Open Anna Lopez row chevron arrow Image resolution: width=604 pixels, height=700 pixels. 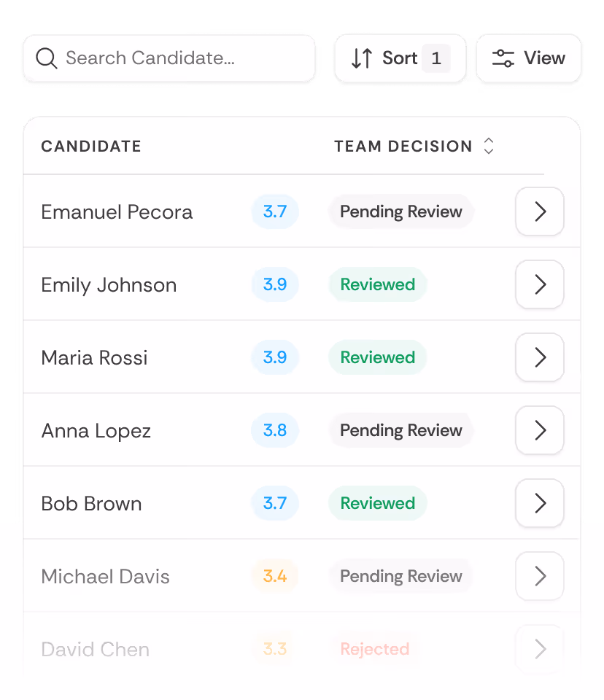(540, 430)
